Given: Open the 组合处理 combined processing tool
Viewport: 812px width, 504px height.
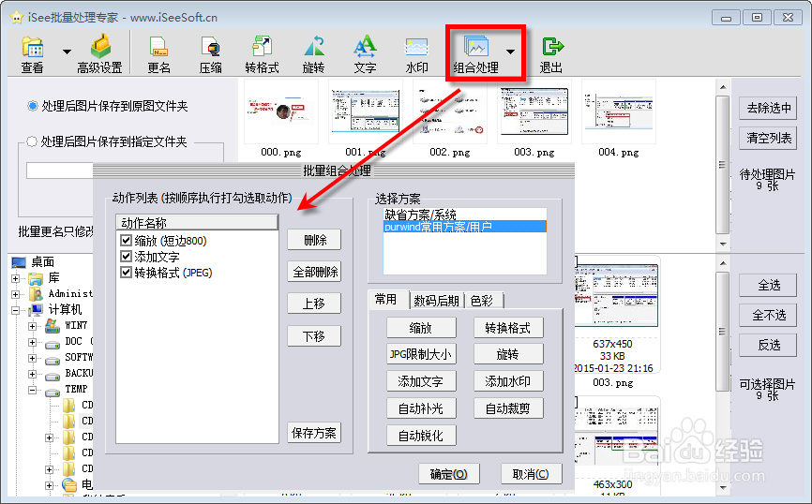Looking at the screenshot, I should coord(476,54).
